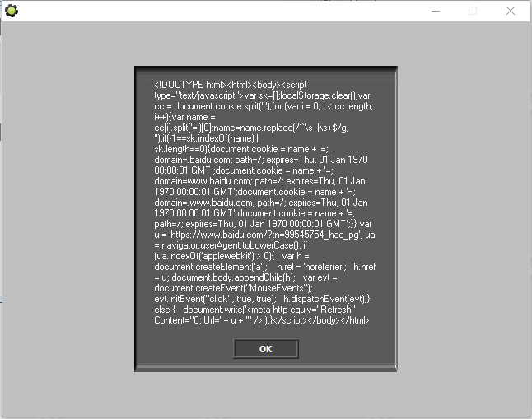532x419 pixels.
Task: Click the line starting 'else { document.write'
Action: point(255,310)
